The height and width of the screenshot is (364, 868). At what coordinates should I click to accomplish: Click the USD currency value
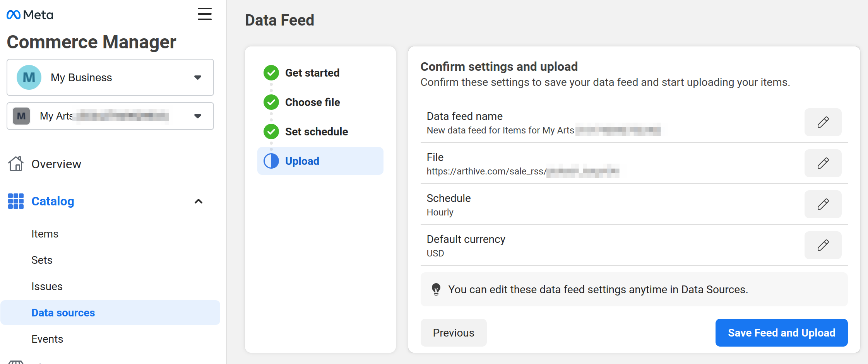(435, 253)
